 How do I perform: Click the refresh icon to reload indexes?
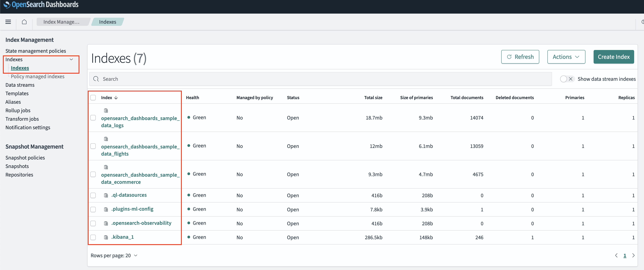coord(509,57)
